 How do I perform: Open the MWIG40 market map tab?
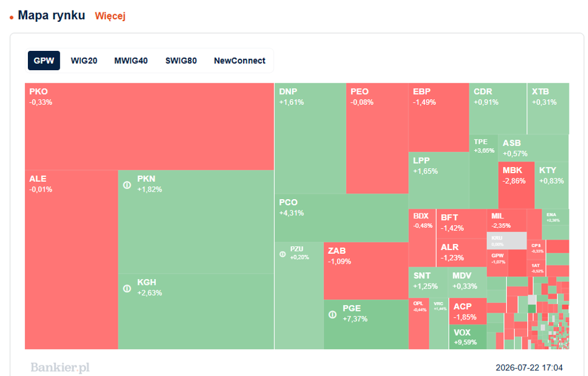pyautogui.click(x=131, y=61)
